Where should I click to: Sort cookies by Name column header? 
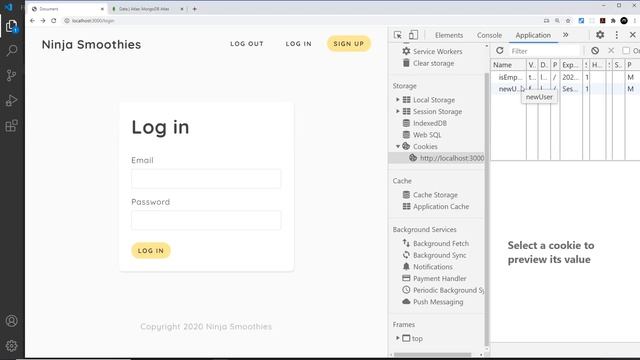(508, 65)
